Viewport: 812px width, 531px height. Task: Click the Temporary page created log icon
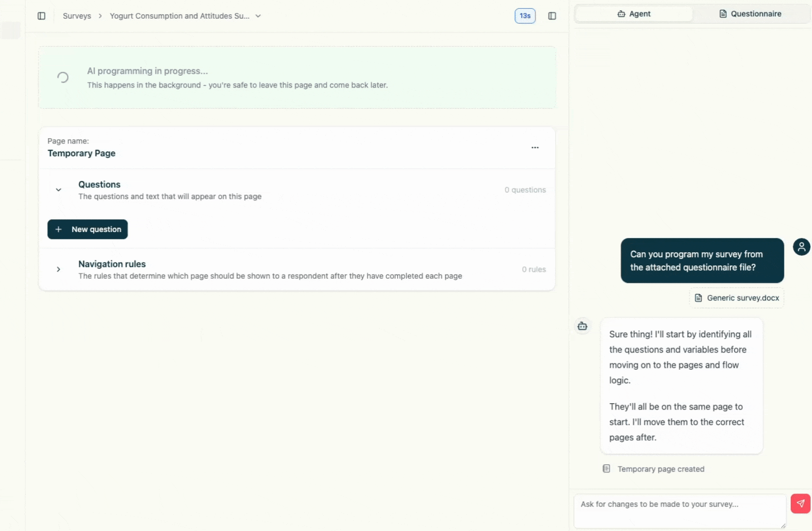pos(606,469)
